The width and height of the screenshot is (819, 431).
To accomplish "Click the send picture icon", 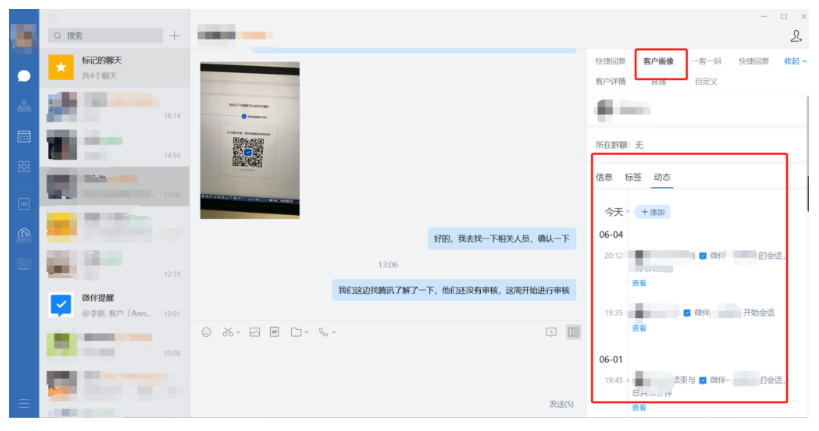I will point(254,332).
